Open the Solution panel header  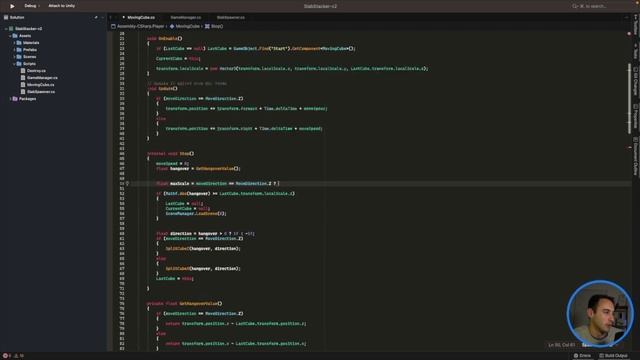(x=15, y=18)
